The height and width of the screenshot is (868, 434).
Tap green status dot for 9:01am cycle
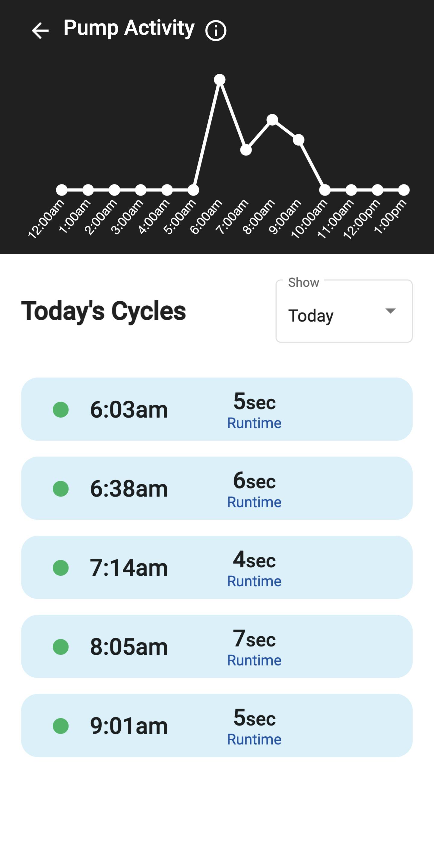pos(61,726)
